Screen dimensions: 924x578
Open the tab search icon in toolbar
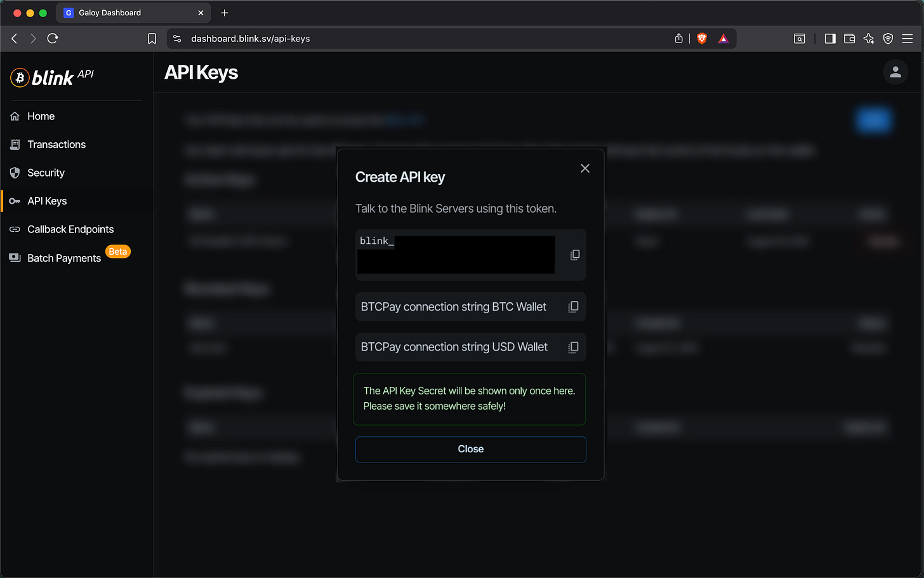(x=800, y=39)
